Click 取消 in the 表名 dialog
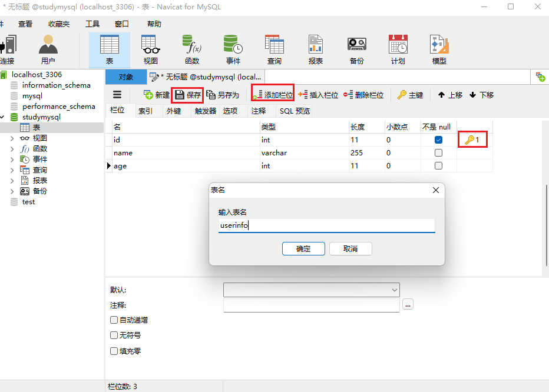 click(x=350, y=249)
